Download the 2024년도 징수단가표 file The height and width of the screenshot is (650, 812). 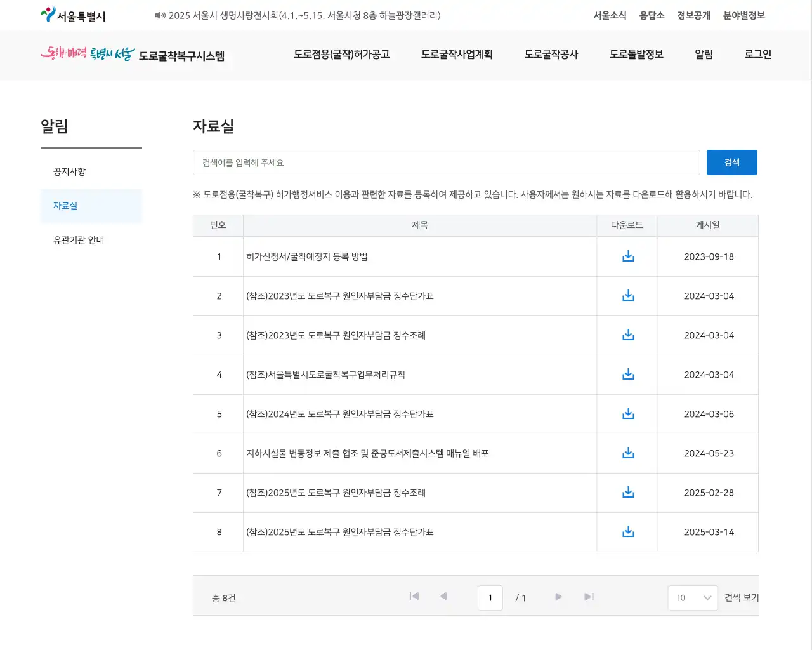(x=628, y=414)
